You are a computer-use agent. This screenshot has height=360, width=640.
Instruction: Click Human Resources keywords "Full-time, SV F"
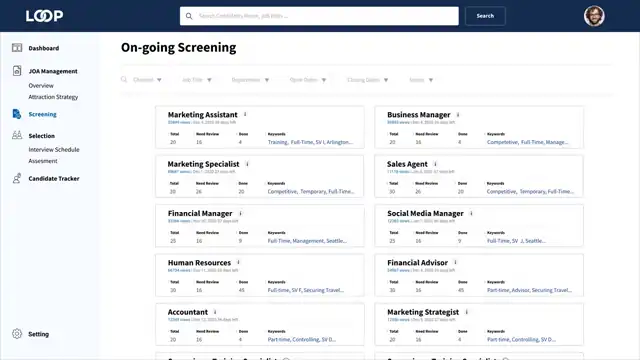(284, 290)
